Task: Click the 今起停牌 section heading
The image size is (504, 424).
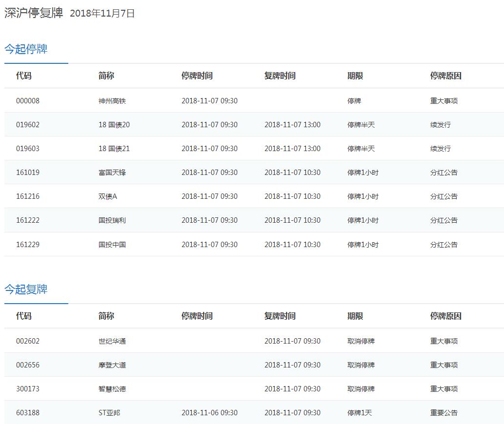Action: (26, 49)
